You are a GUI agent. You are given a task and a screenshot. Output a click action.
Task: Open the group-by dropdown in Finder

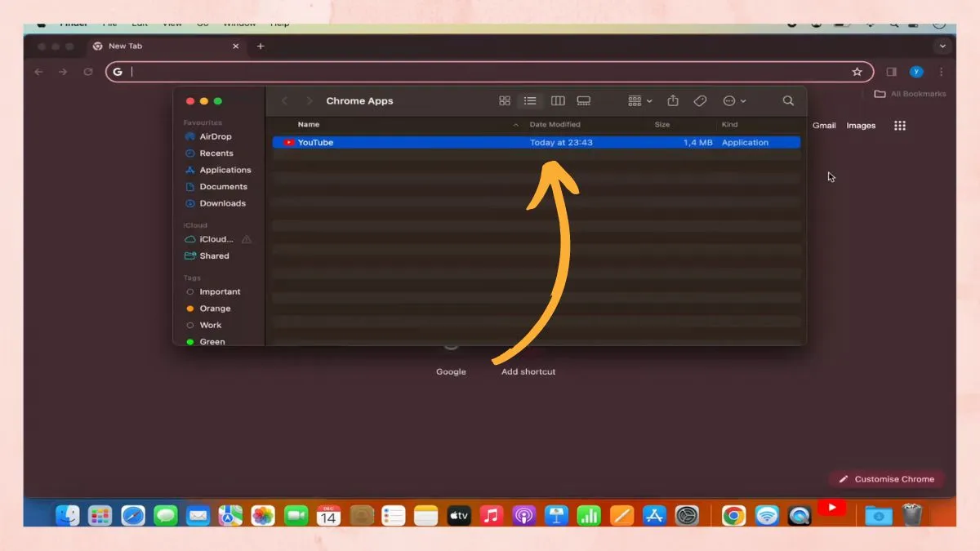click(638, 100)
